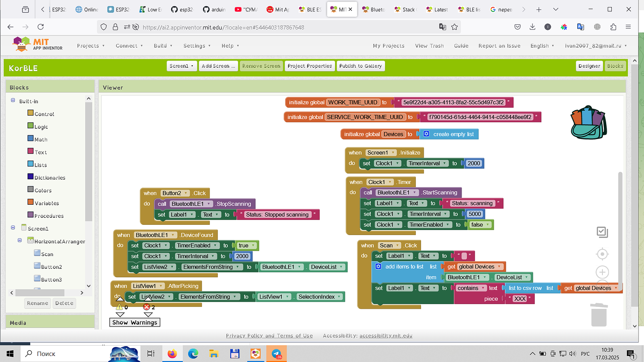Open the true value dropdown on TimerEnabled block
Viewport: 644px width, 362px height.
[x=254, y=245]
